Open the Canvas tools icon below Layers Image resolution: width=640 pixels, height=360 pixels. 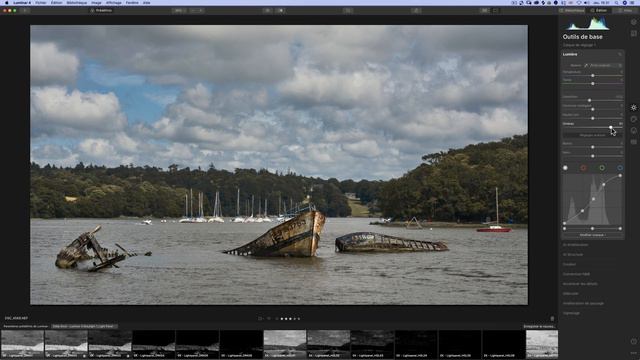click(633, 33)
